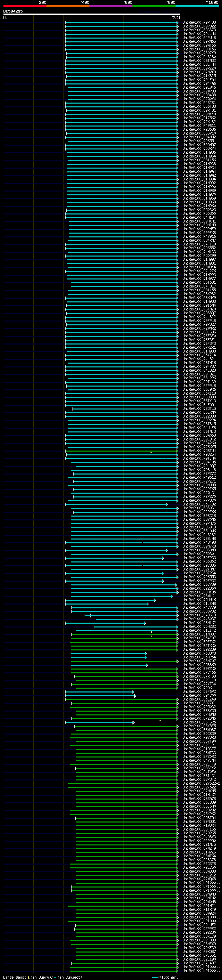
Task: Choose entry UniRef100_Q9SJL8
Action: click(199, 470)
